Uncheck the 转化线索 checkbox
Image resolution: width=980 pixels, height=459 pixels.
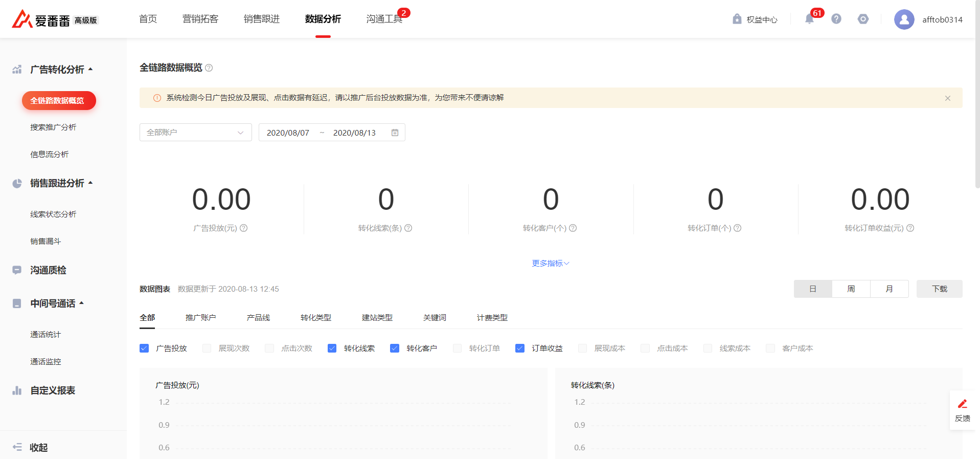coord(332,348)
